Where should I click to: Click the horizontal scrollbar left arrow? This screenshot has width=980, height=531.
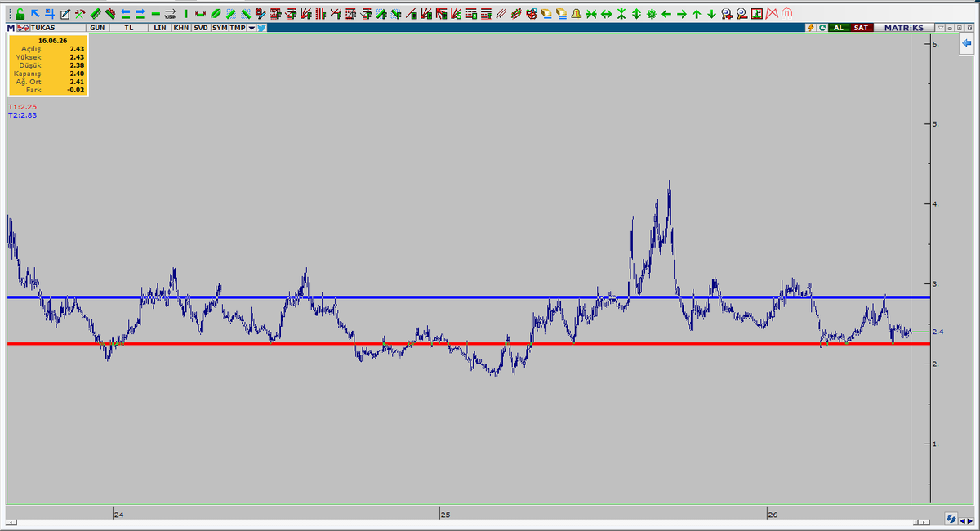click(11, 521)
